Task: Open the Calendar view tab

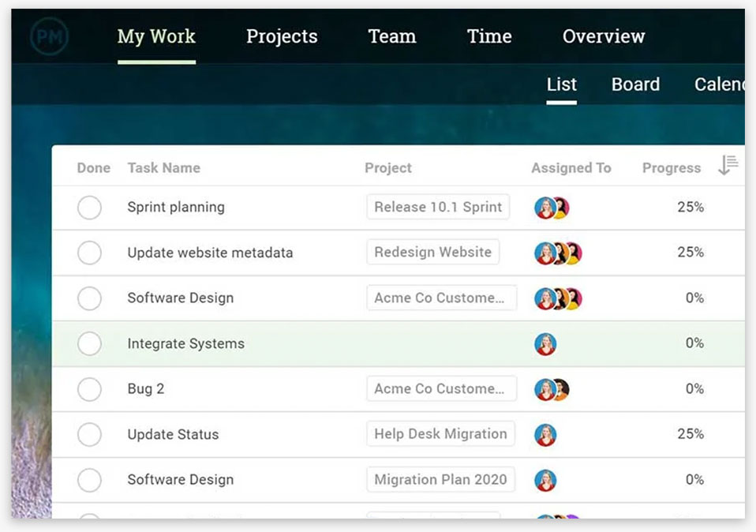Action: pos(720,84)
